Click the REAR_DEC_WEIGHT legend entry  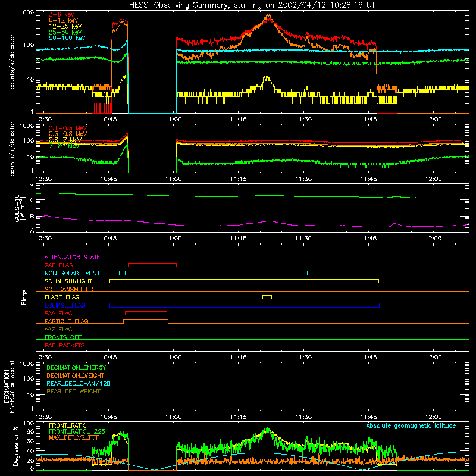coord(73,392)
